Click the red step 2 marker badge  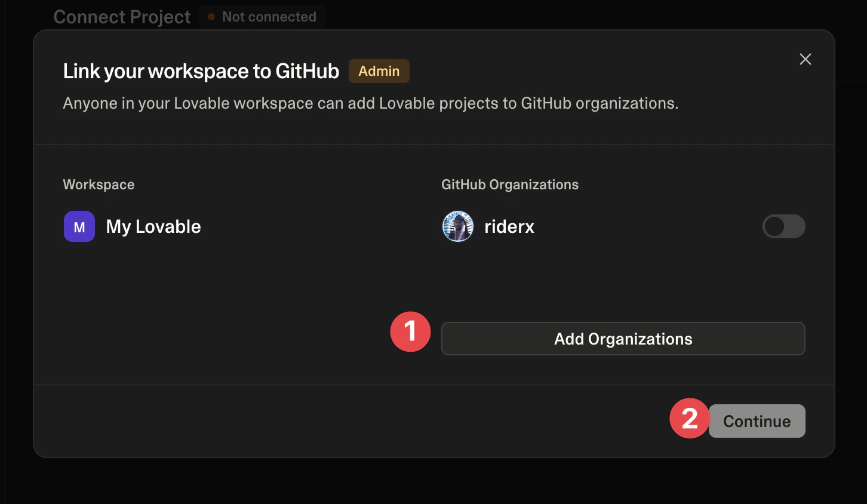coord(689,419)
